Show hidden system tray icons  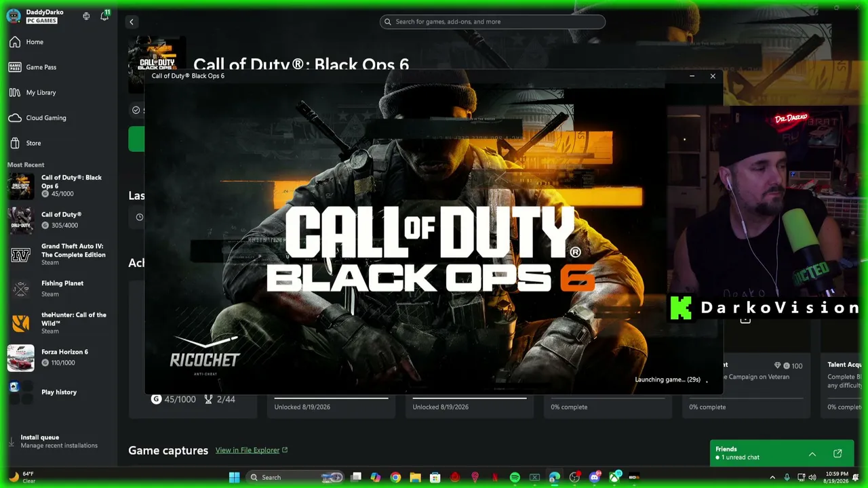coord(772,477)
